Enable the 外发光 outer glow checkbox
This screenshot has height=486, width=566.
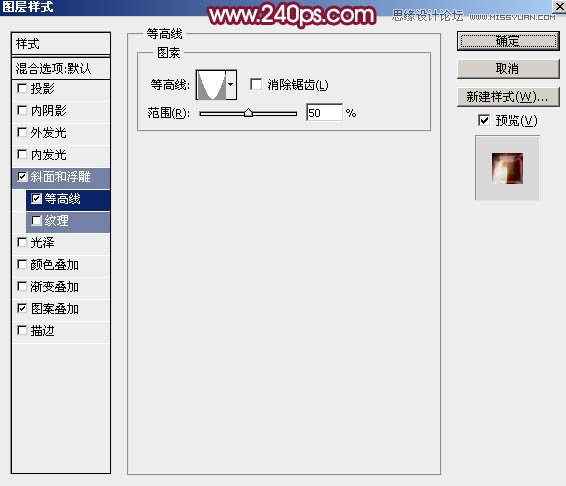[22, 132]
